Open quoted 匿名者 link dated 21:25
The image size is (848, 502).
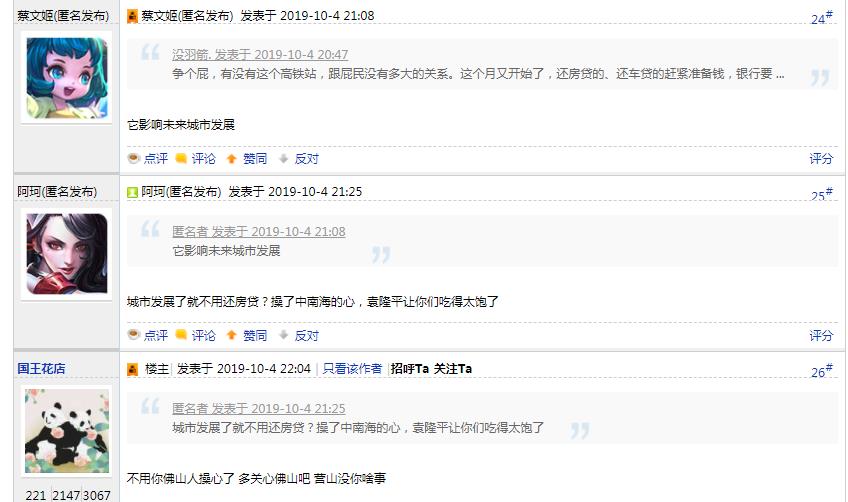(x=258, y=408)
